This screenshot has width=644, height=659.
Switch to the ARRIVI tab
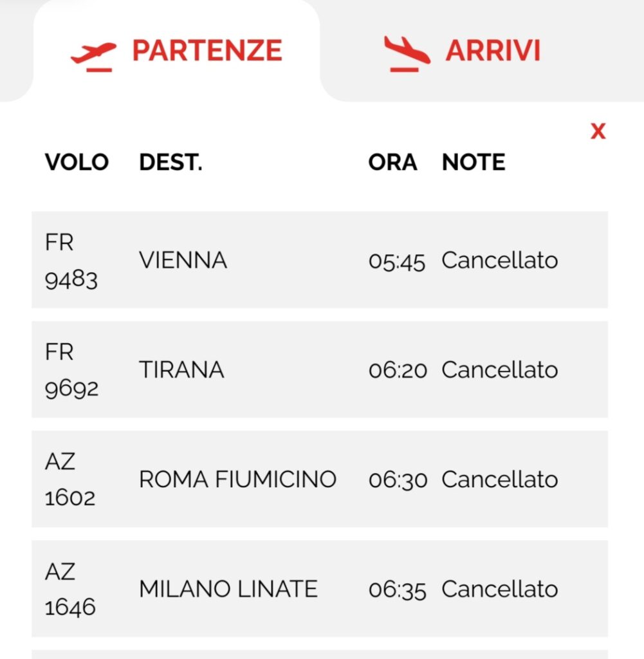462,51
